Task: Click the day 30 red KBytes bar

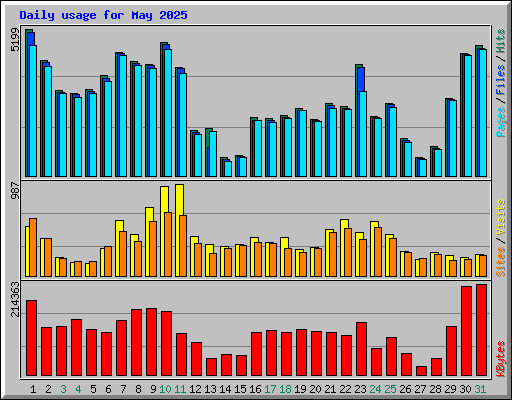Action: [x=467, y=331]
